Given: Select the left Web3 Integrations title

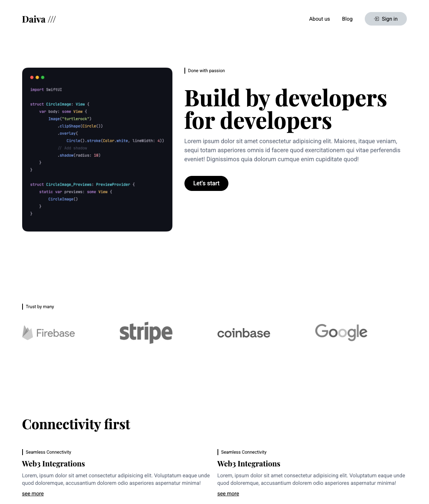Looking at the screenshot, I should (x=53, y=463).
